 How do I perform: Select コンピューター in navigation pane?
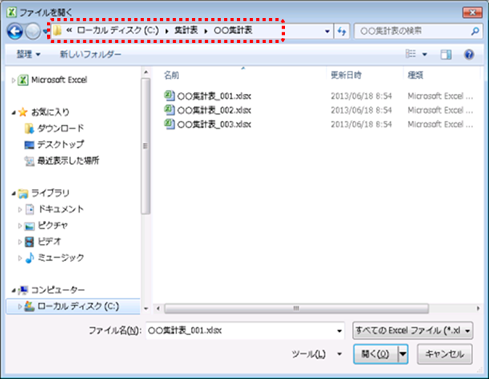[x=58, y=290]
